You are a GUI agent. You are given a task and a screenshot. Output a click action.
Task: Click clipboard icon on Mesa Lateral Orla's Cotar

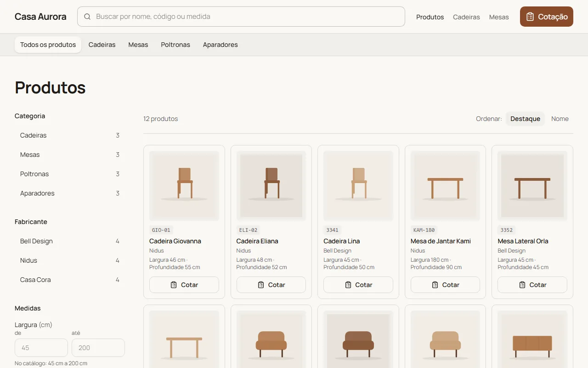click(x=522, y=285)
